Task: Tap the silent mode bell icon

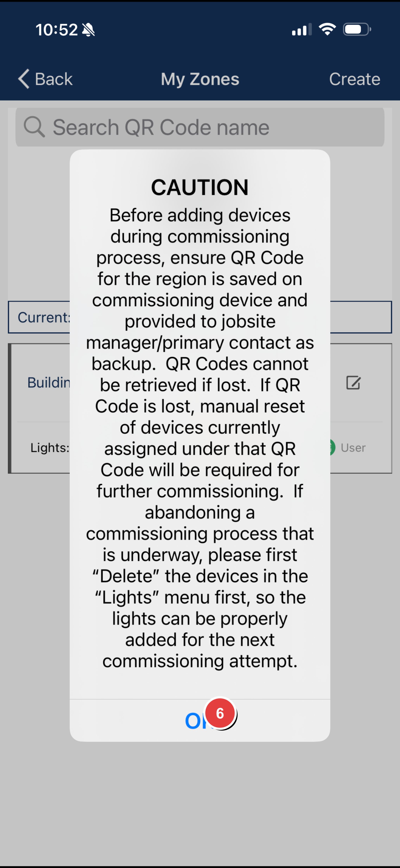Action: click(89, 30)
